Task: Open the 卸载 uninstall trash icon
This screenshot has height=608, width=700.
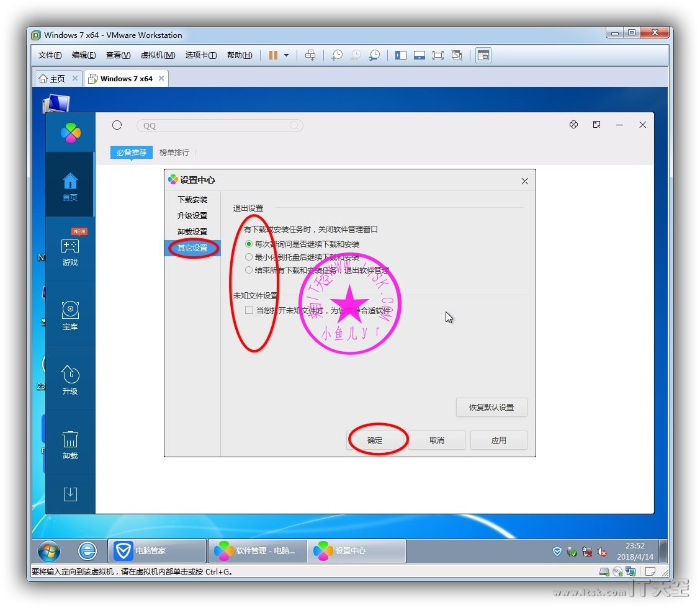Action: tap(70, 444)
